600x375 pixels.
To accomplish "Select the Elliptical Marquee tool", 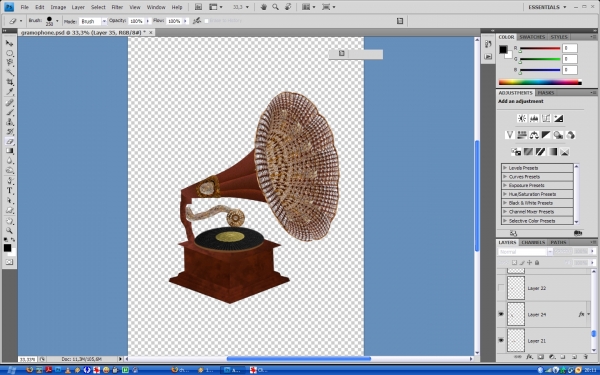I will 9,53.
